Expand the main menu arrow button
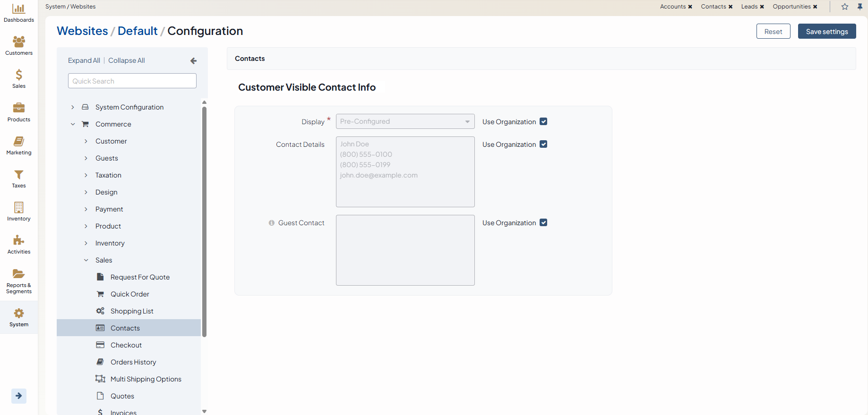 [19, 396]
